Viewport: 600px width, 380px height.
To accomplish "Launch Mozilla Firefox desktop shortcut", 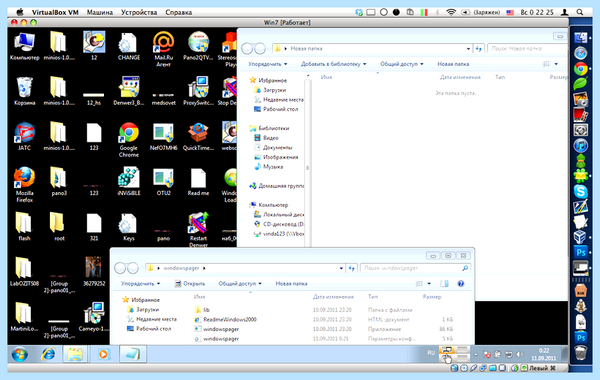I will pyautogui.click(x=24, y=184).
